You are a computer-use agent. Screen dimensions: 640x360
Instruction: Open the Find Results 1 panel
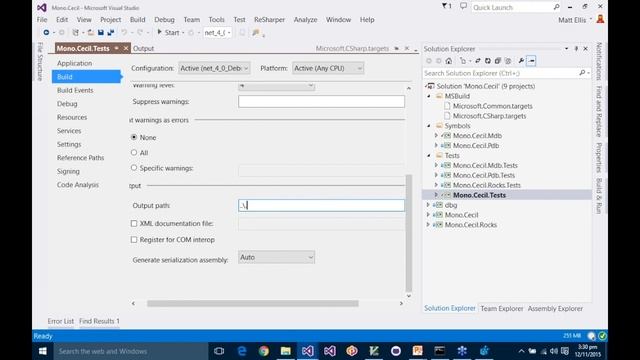point(99,321)
